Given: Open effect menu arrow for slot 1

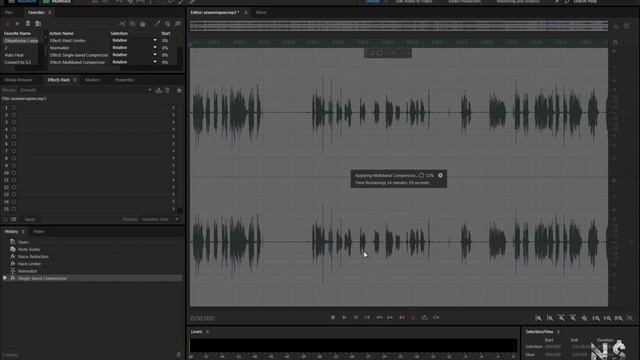Looking at the screenshot, I should pyautogui.click(x=173, y=108).
